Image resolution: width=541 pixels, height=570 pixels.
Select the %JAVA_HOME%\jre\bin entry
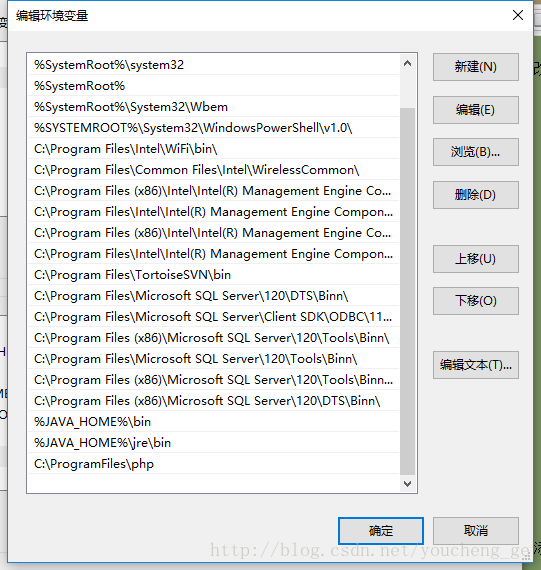pyautogui.click(x=213, y=443)
